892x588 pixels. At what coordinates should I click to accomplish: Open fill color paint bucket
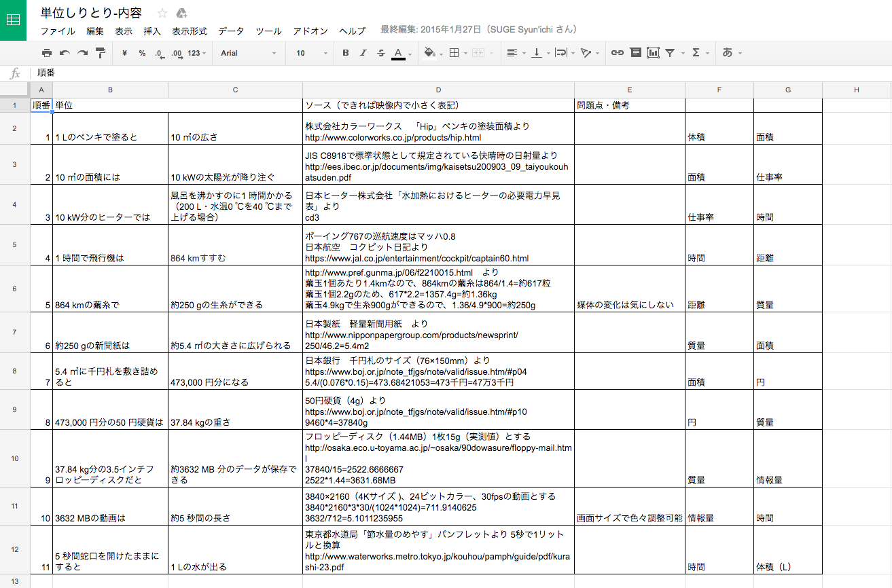click(432, 53)
